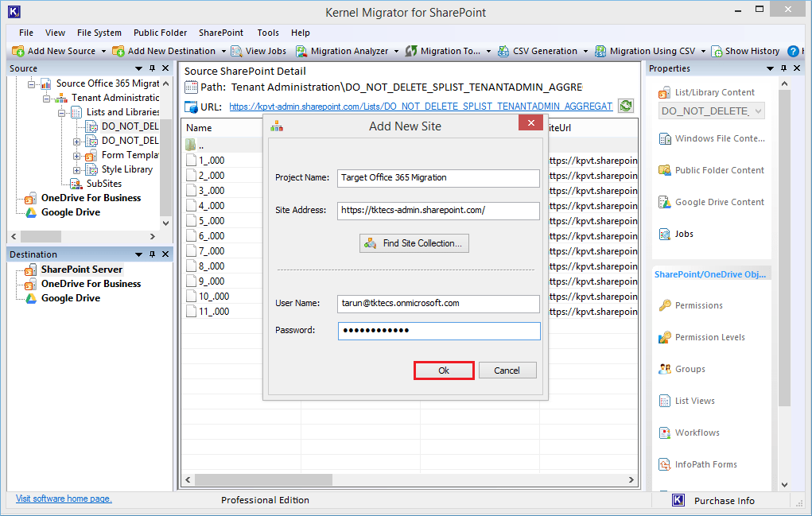Collapse Source Office 365 Migration node
This screenshot has width=812, height=516.
pyautogui.click(x=32, y=83)
